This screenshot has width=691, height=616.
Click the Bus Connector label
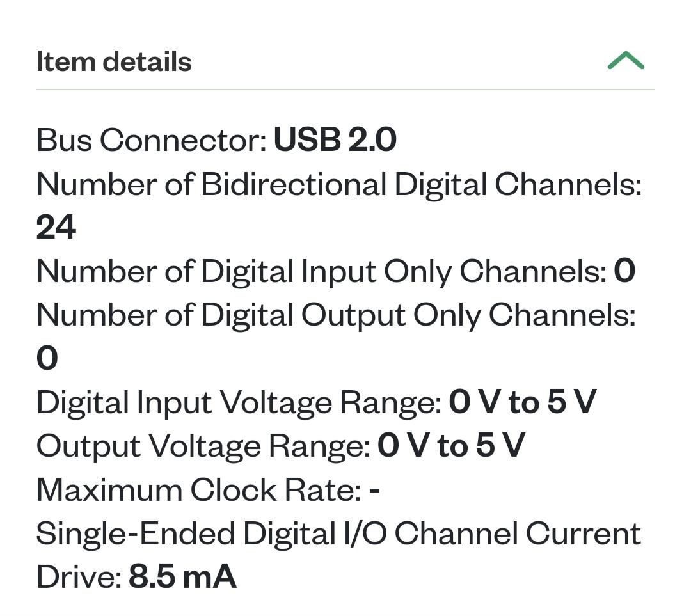[152, 140]
